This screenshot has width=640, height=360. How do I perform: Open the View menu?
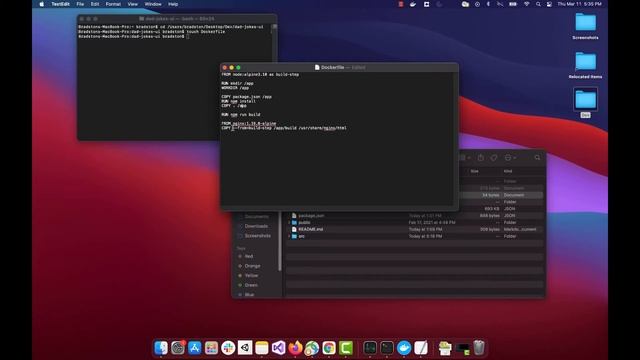click(133, 4)
